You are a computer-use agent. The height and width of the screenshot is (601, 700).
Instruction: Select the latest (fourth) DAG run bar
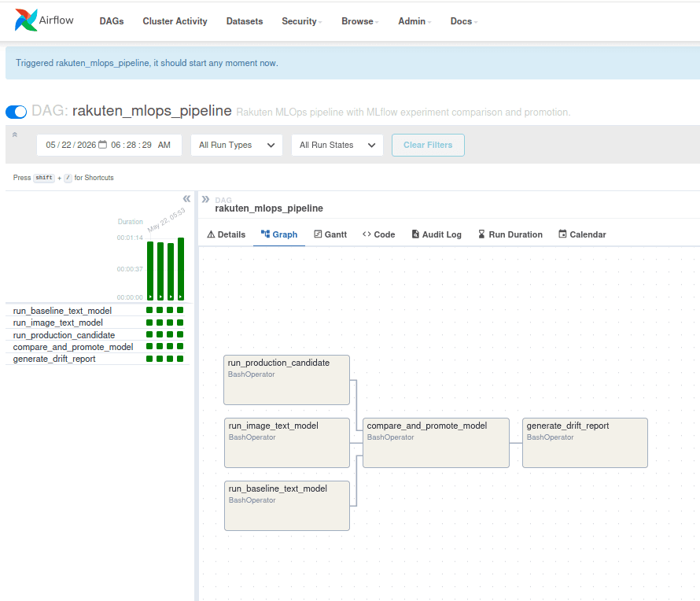181,269
